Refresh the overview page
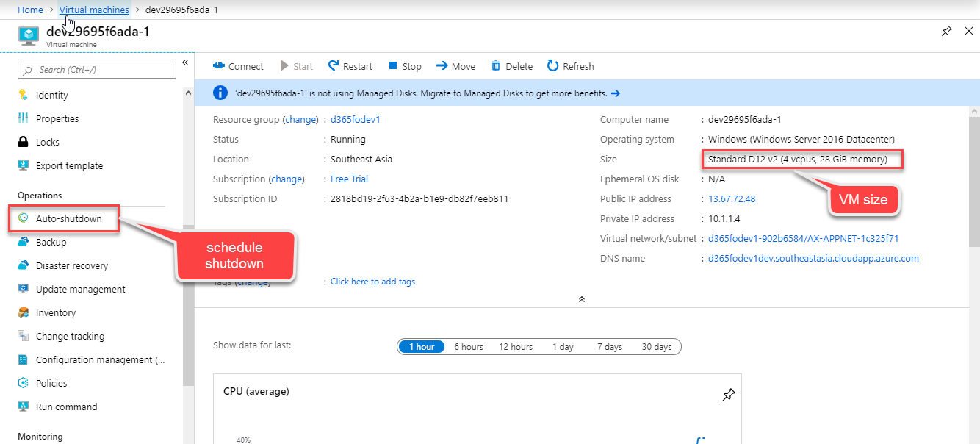Viewport: 980px width, 444px height. [571, 66]
